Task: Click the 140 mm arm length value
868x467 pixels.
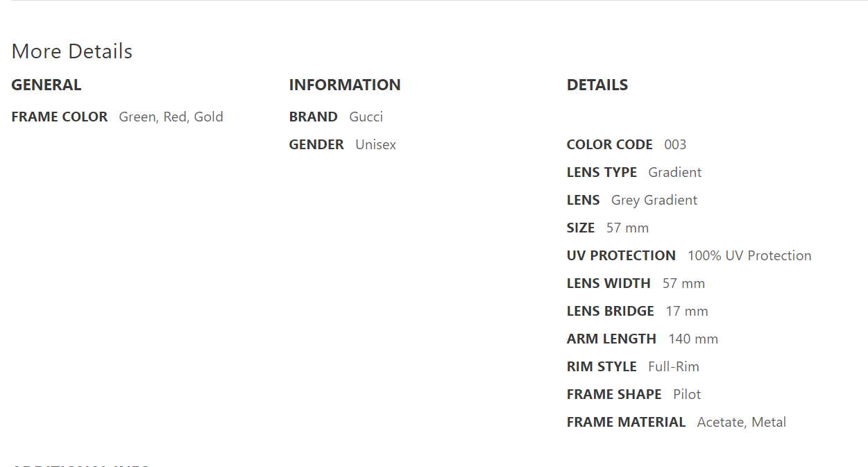Action: (693, 339)
